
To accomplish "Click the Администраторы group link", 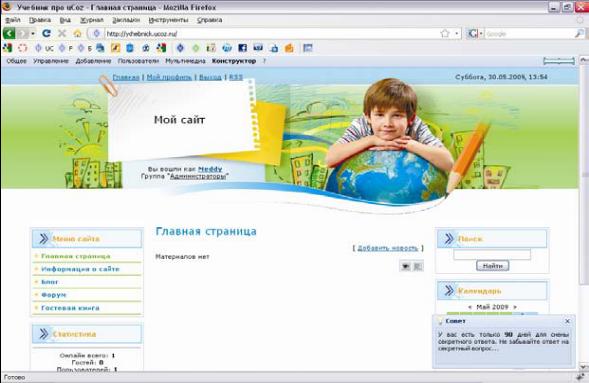I will [198, 176].
